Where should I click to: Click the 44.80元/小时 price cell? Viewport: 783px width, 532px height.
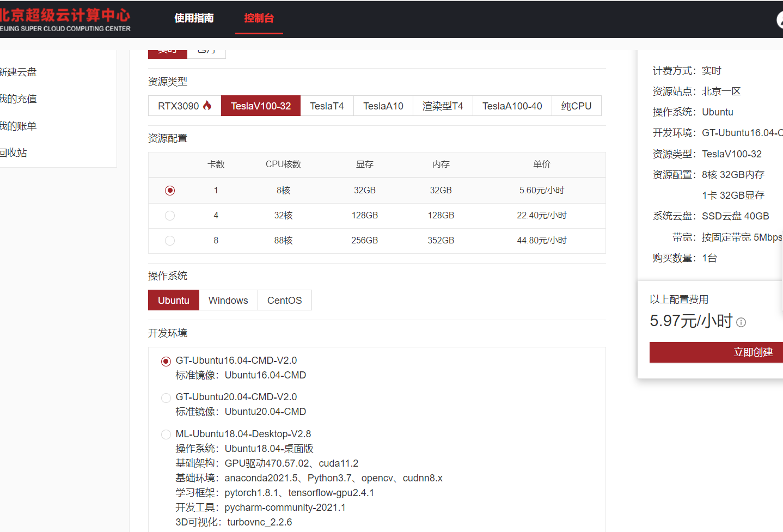coord(542,240)
